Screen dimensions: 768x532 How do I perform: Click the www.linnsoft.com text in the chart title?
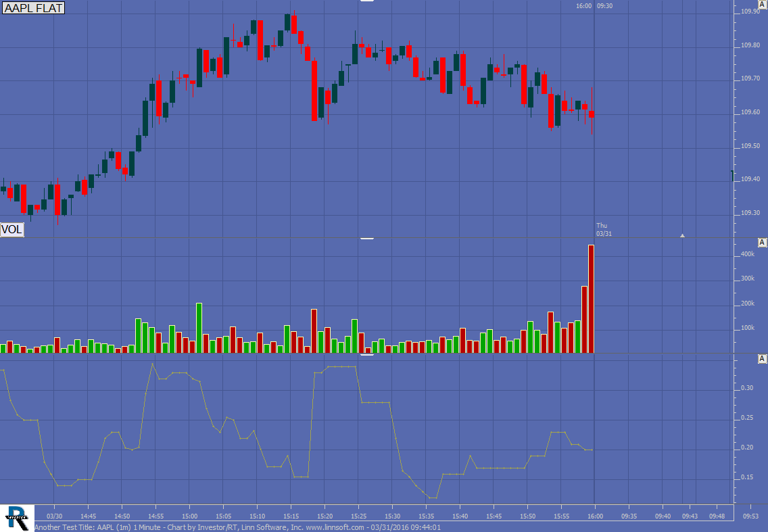point(335,527)
